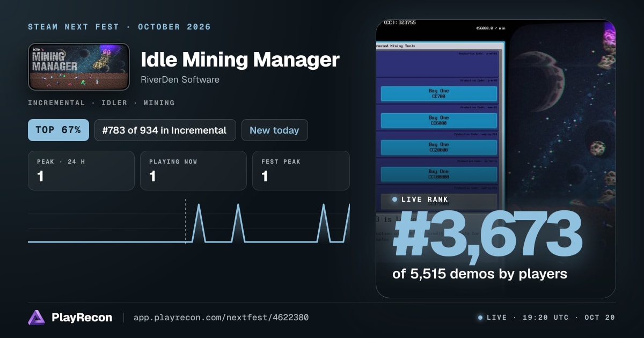644x338 pixels.
Task: Select the Fest Peak stat card
Action: click(x=301, y=171)
